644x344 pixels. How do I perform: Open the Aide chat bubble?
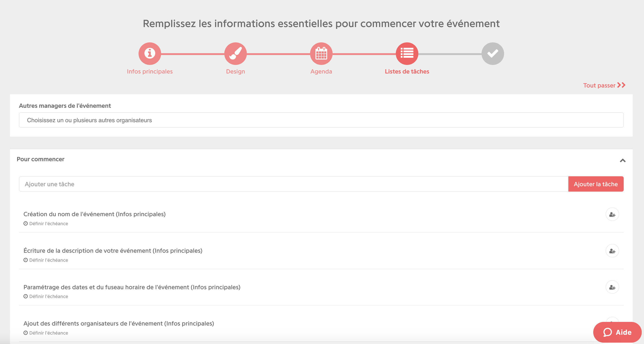coord(617,332)
